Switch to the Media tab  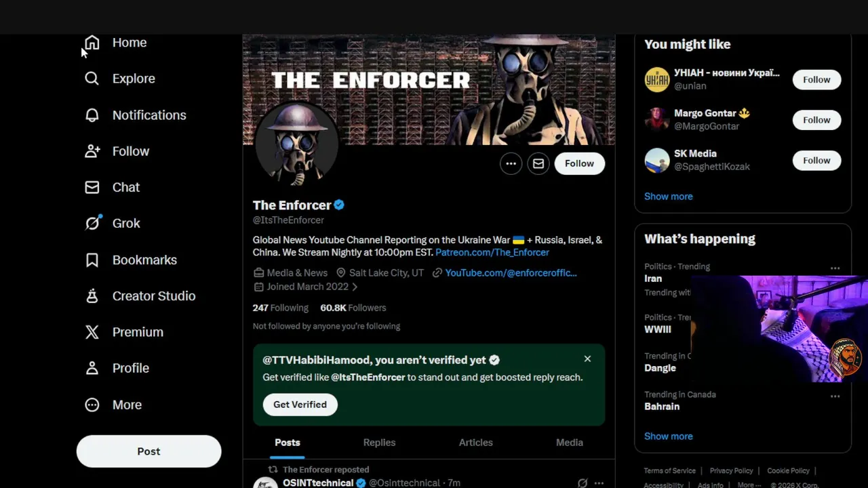pyautogui.click(x=570, y=443)
